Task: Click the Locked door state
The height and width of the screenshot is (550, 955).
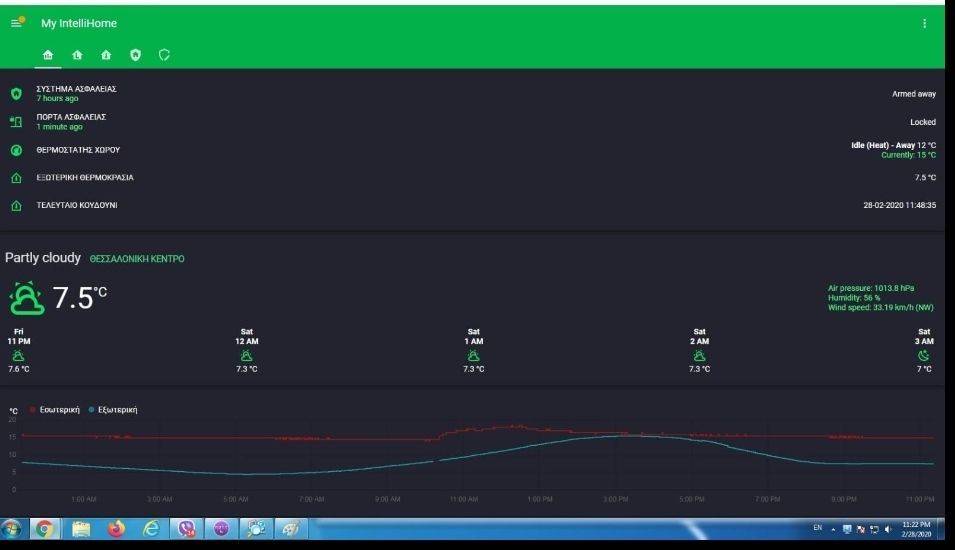Action: pyautogui.click(x=922, y=122)
